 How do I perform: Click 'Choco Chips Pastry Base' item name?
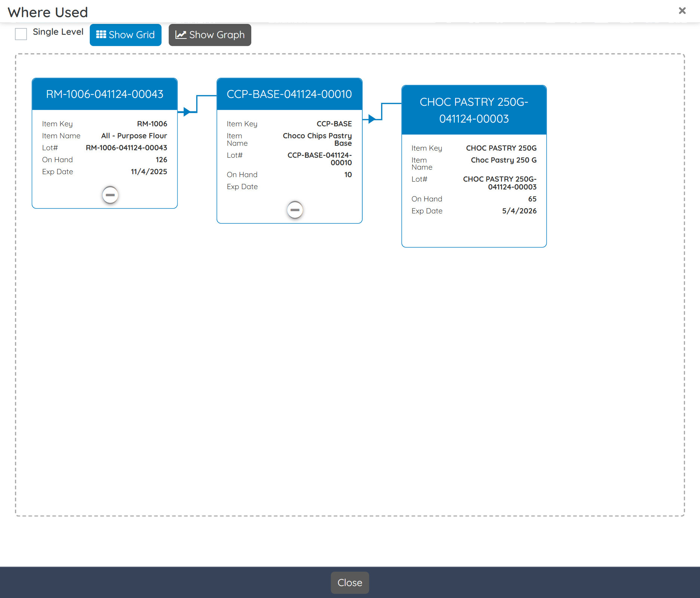point(317,139)
